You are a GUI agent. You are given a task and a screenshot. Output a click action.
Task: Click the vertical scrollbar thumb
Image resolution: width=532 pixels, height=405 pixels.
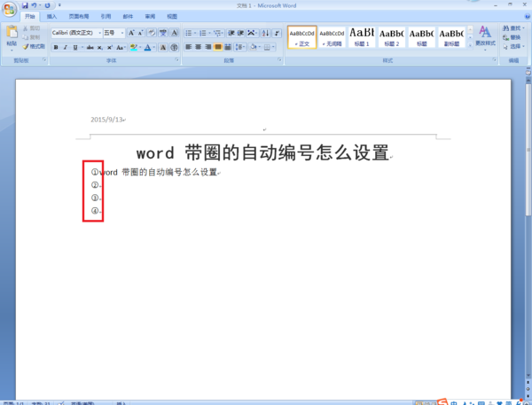point(528,149)
